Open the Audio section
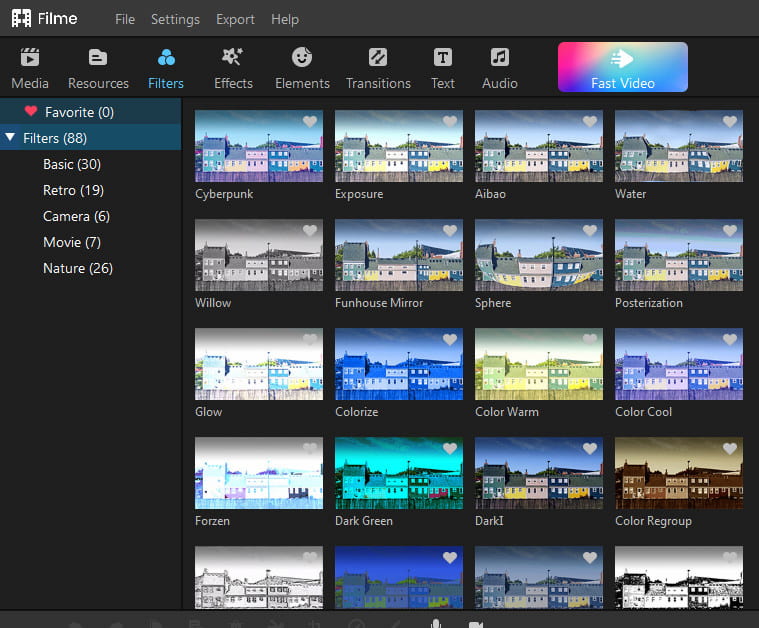This screenshot has height=628, width=759. click(x=499, y=68)
